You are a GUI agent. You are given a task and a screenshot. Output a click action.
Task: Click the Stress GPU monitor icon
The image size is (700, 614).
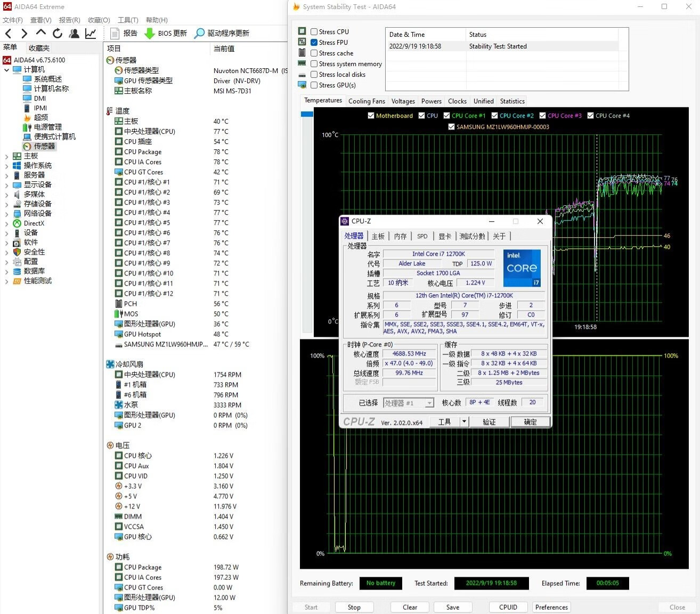(x=302, y=85)
